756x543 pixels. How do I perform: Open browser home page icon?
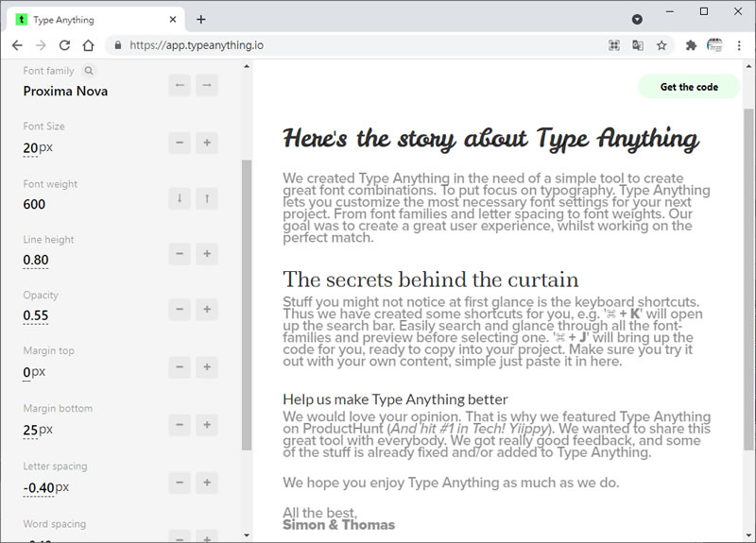click(88, 44)
